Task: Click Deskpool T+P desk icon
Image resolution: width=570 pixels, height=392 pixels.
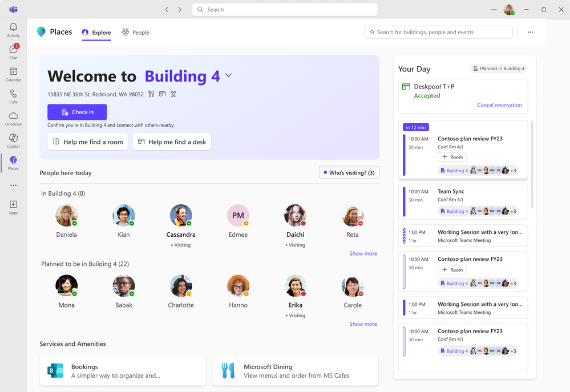Action: tap(406, 87)
